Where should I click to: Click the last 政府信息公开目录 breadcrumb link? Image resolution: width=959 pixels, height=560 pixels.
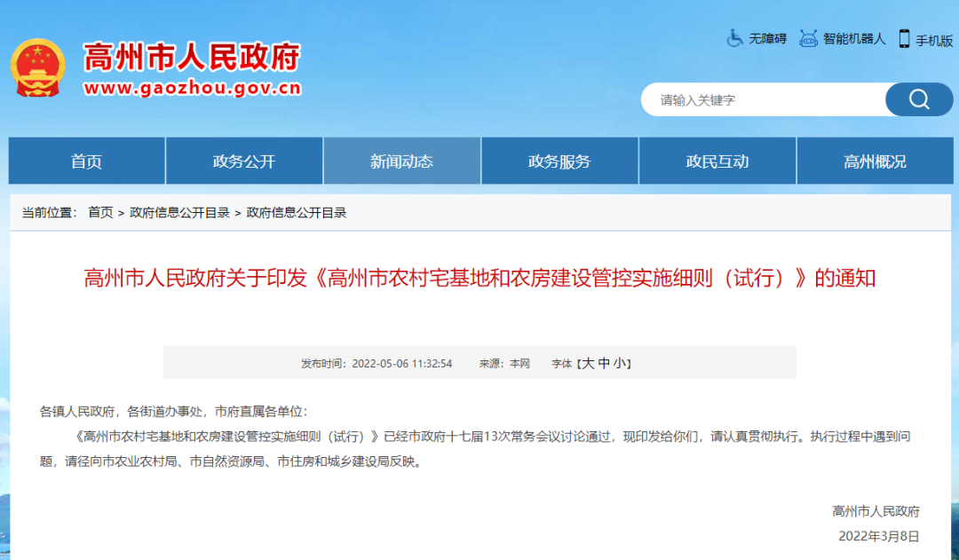click(x=296, y=213)
